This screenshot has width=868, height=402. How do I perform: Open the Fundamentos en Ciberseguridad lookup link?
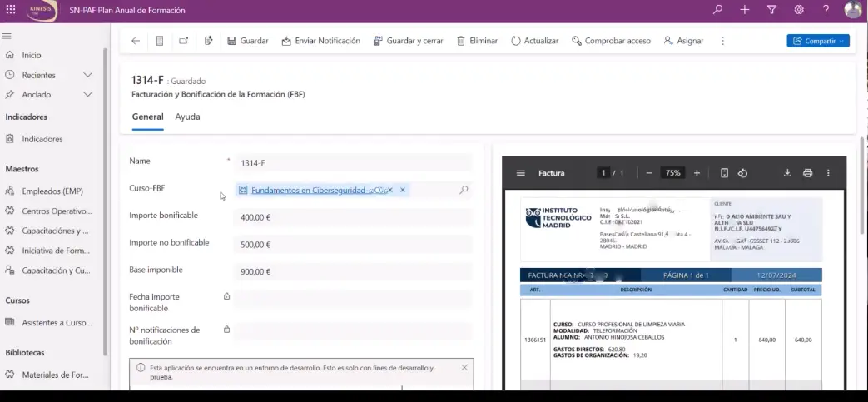click(318, 190)
